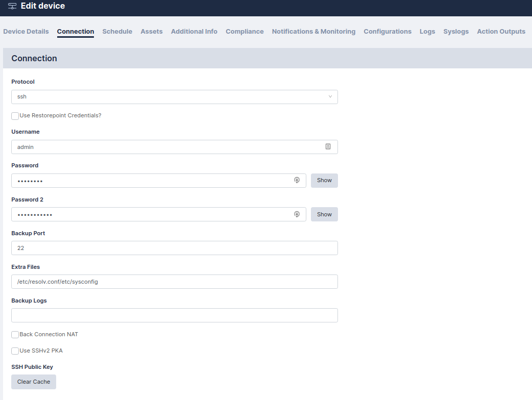Click the Extra Files input field
Screen dimensions: 532x400
tap(175, 282)
